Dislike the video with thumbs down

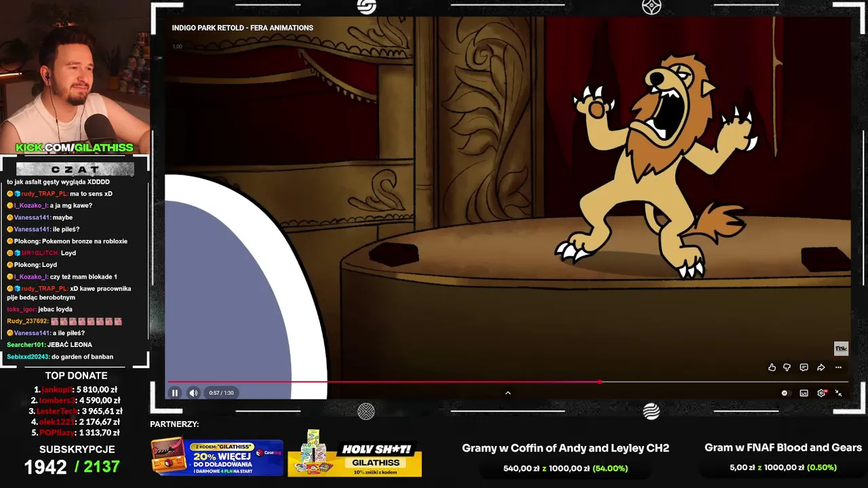coord(787,367)
